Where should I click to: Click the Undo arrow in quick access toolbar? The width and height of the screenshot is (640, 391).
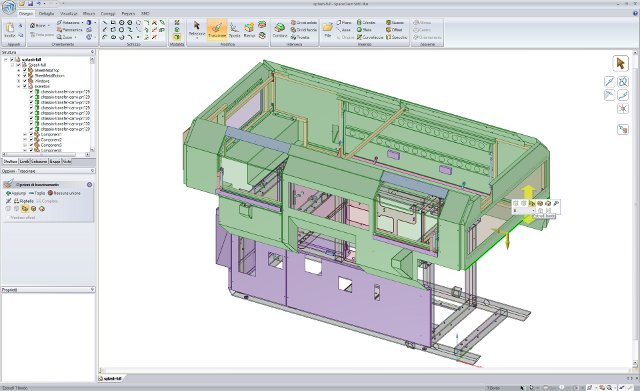(x=38, y=4)
